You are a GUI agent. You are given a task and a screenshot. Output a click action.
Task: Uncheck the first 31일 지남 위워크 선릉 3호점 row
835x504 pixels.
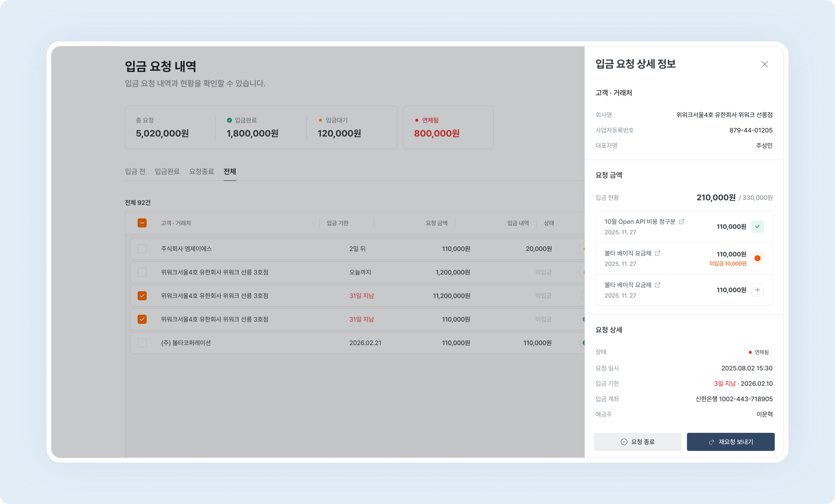click(142, 295)
